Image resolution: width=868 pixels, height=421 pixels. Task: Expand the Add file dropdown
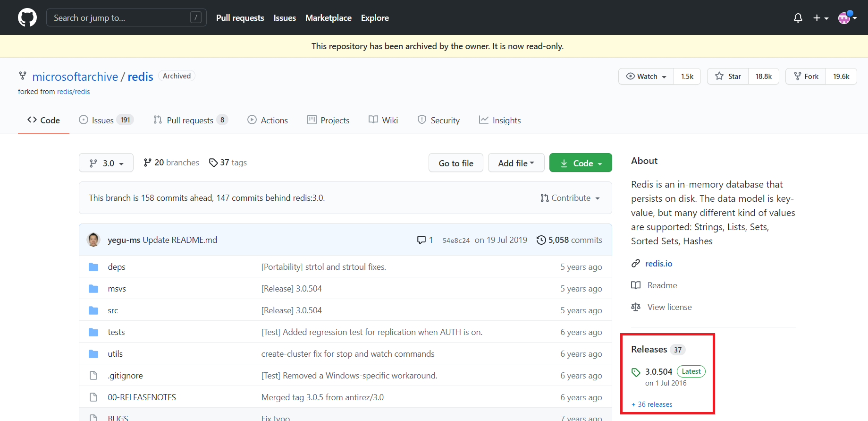click(516, 163)
